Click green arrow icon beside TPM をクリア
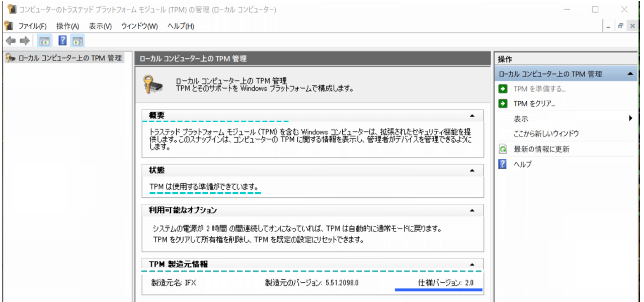 click(503, 104)
